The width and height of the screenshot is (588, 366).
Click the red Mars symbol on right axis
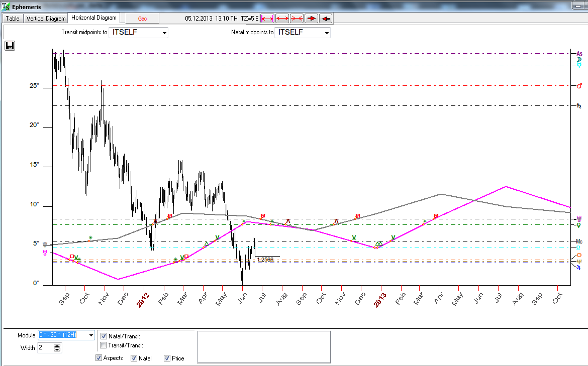coord(579,86)
